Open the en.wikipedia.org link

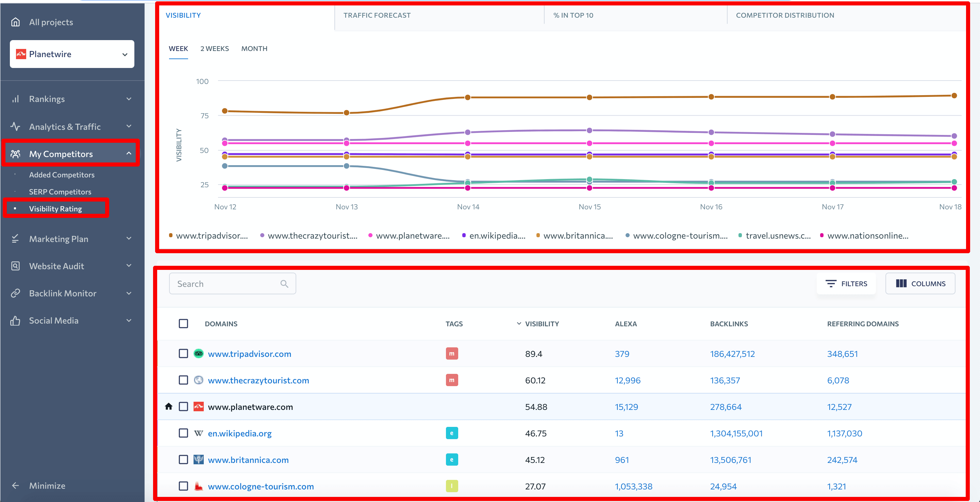point(240,433)
